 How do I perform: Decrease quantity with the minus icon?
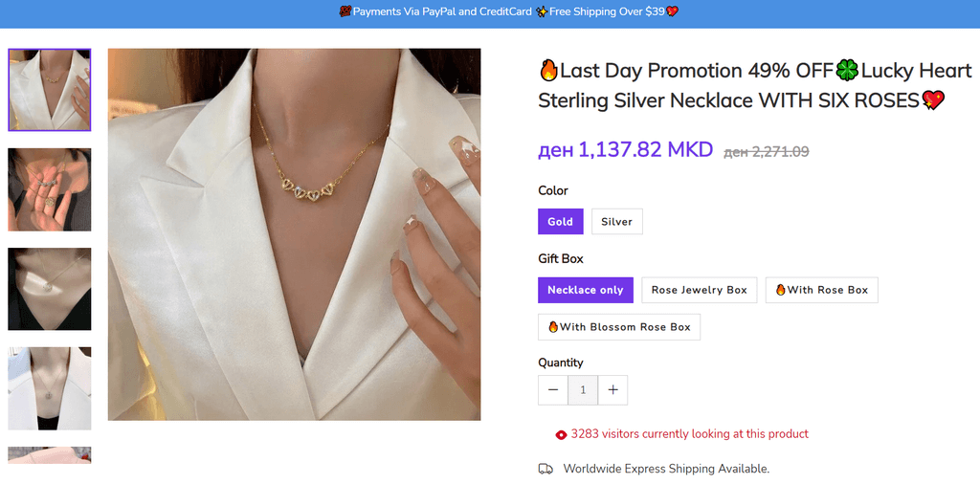coord(553,390)
